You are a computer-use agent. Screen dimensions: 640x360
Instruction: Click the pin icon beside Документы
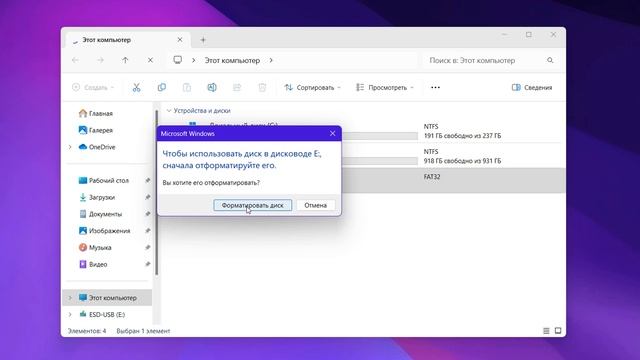147,214
